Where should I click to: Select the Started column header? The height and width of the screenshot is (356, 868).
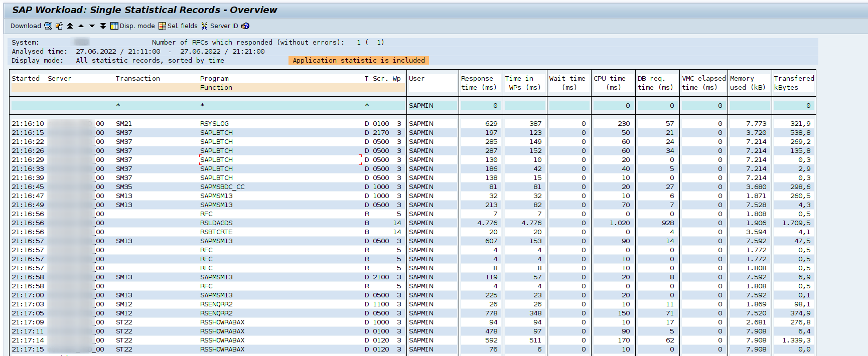pos(26,79)
